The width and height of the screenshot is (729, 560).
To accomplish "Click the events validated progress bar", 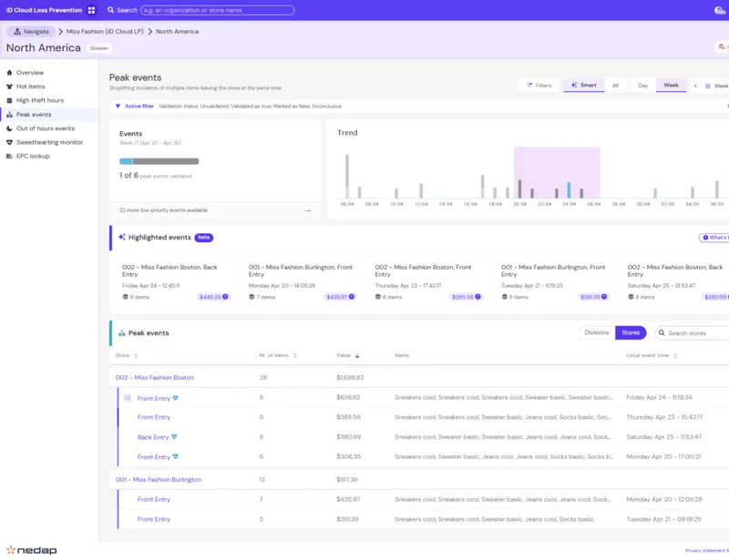I will pyautogui.click(x=159, y=161).
